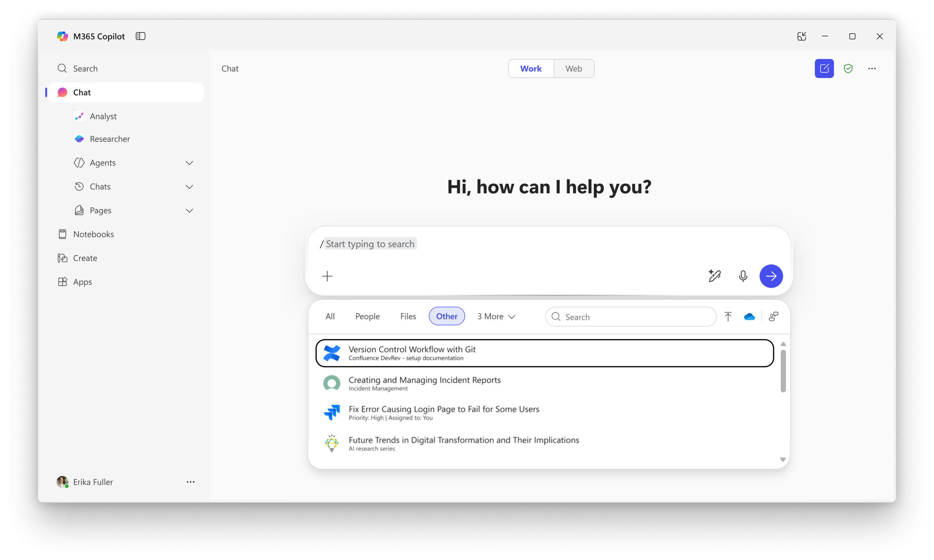Click the prompt rewrite sparkle pen icon
The height and width of the screenshot is (560, 934).
(714, 276)
